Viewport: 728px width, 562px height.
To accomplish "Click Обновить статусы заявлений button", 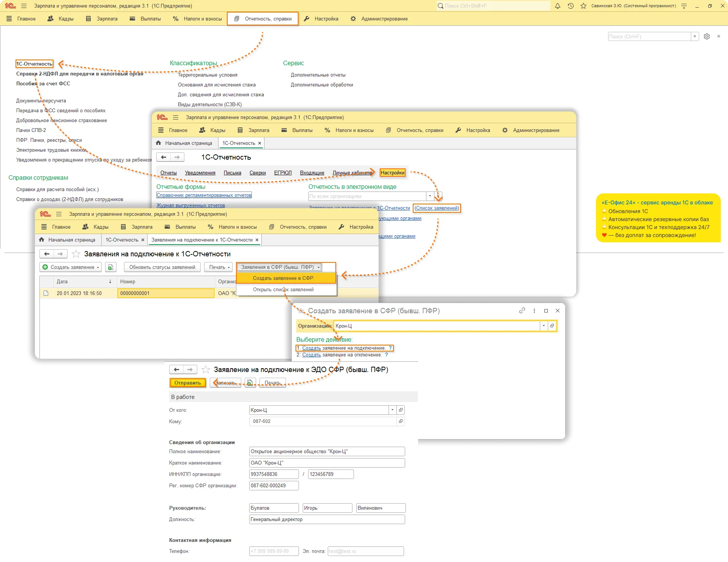I will click(162, 267).
